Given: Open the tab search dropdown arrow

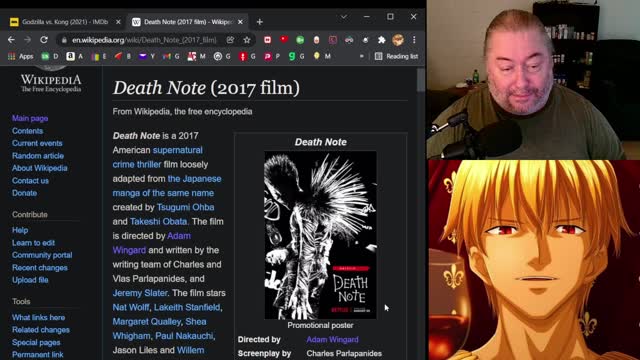Looking at the screenshot, I should (344, 17).
